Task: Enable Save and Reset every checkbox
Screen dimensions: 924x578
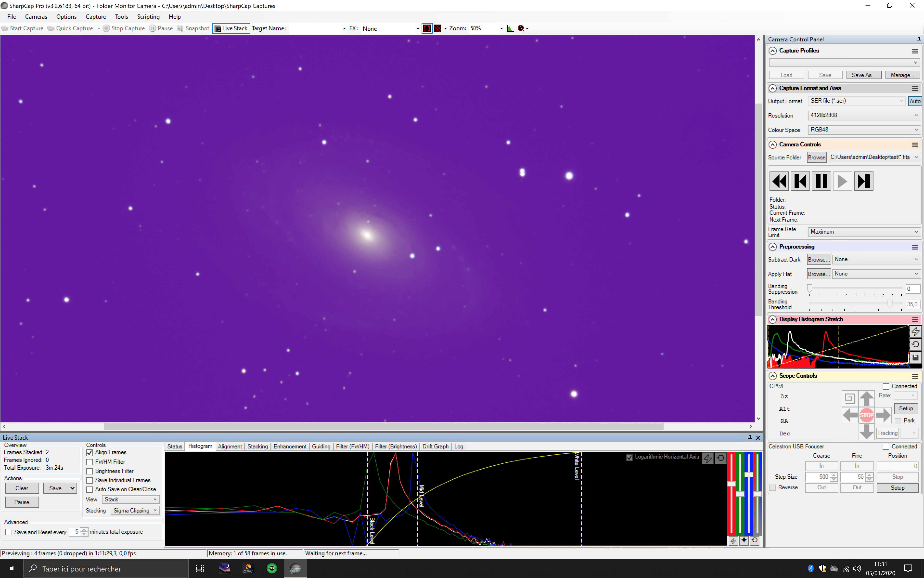Action: [x=9, y=532]
